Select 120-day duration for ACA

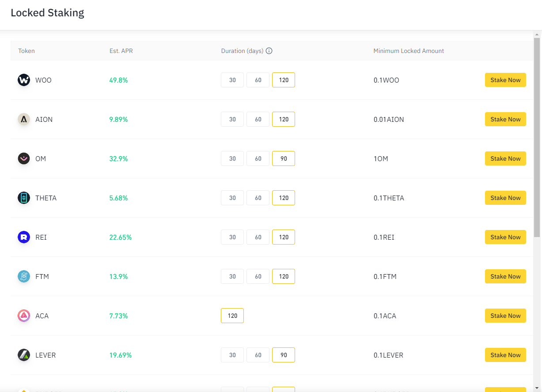[x=232, y=316]
